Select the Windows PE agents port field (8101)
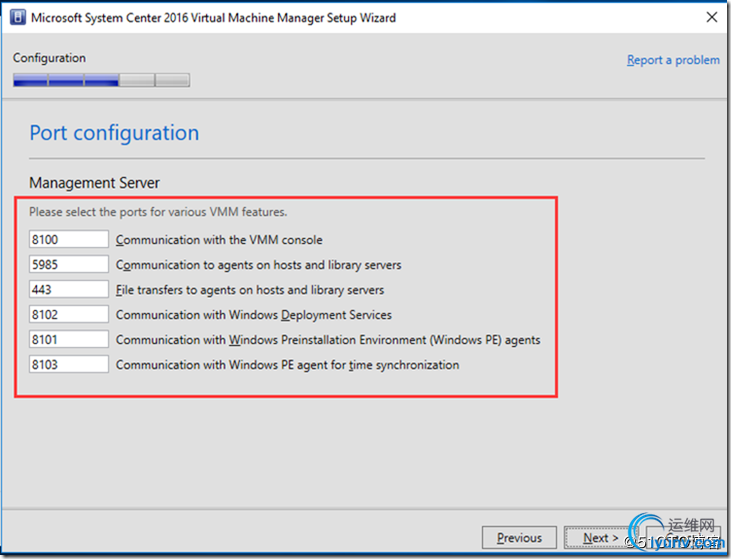This screenshot has width=731, height=559. point(68,340)
